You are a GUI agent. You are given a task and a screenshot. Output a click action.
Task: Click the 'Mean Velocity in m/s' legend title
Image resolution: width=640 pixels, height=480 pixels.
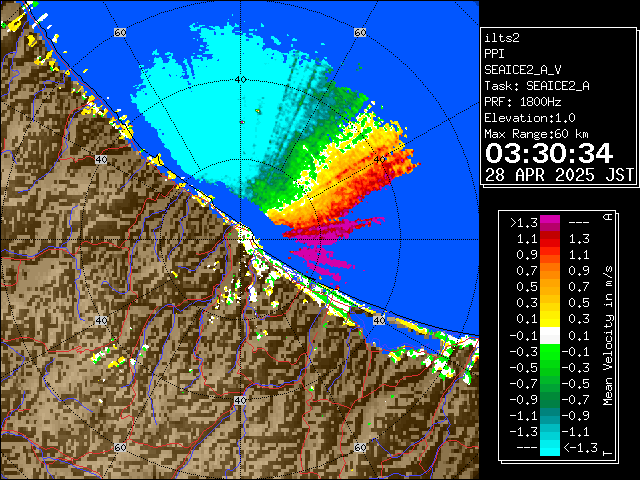coord(608,336)
